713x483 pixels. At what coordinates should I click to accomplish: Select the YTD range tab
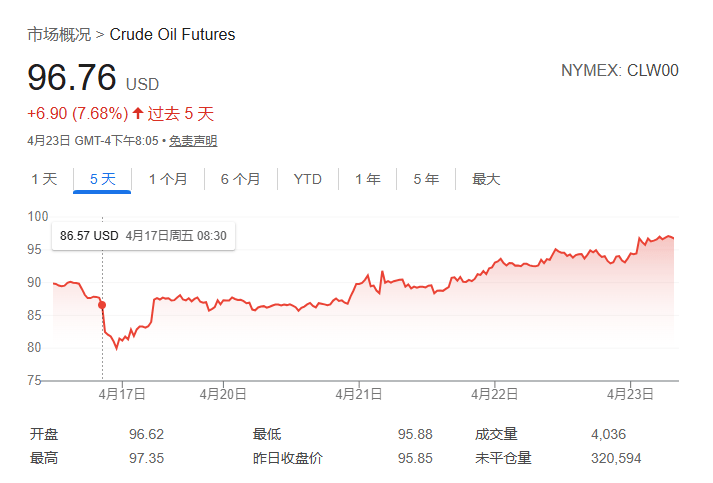[308, 180]
